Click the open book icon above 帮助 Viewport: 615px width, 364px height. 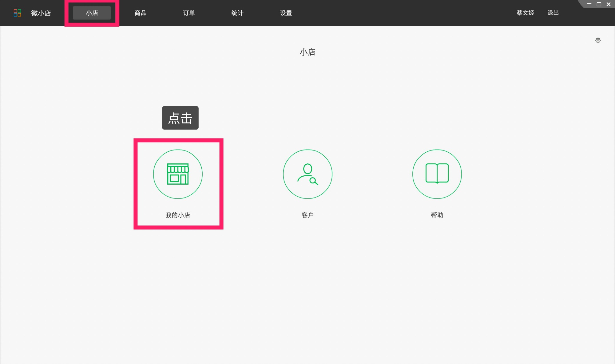point(437,174)
